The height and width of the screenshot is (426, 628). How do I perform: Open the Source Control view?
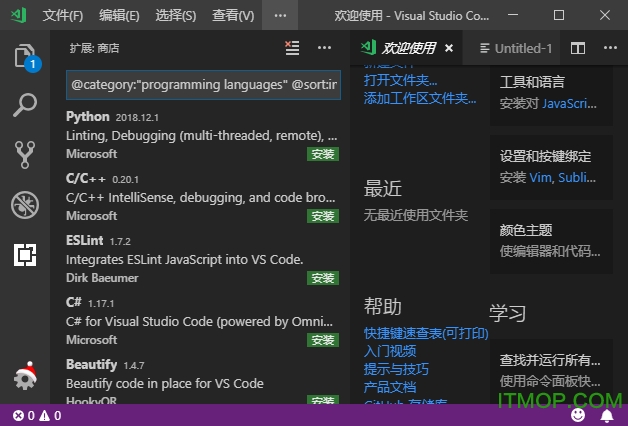25,155
